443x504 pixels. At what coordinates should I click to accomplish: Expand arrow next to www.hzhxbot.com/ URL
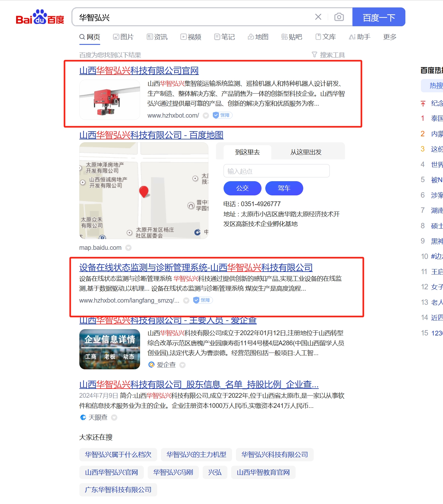(x=206, y=116)
